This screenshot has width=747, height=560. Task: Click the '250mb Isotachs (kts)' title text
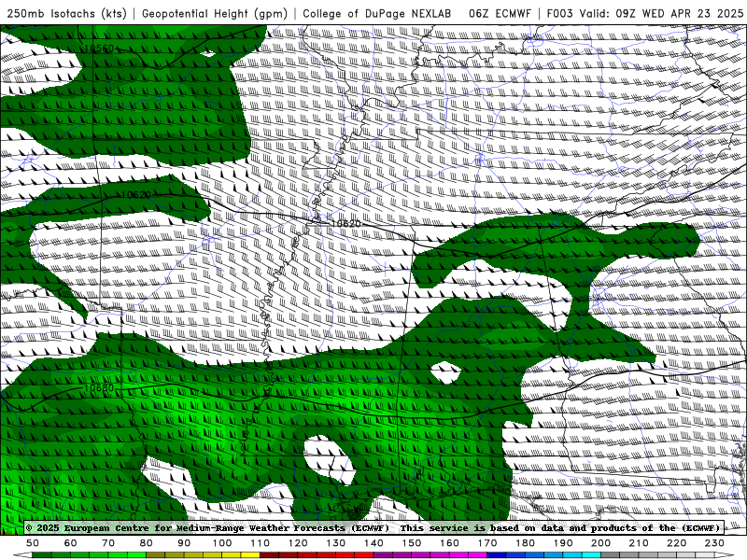pos(67,14)
